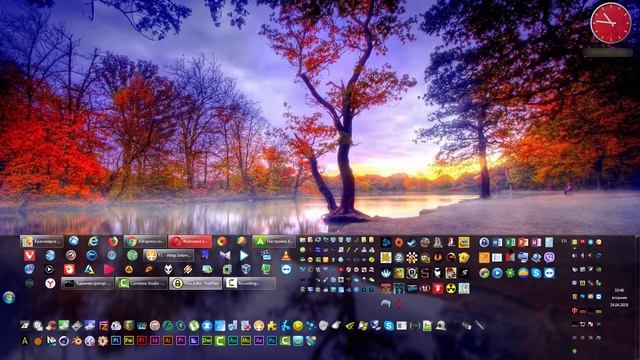
Task: Click the red analog clock gadget
Action: 611,23
